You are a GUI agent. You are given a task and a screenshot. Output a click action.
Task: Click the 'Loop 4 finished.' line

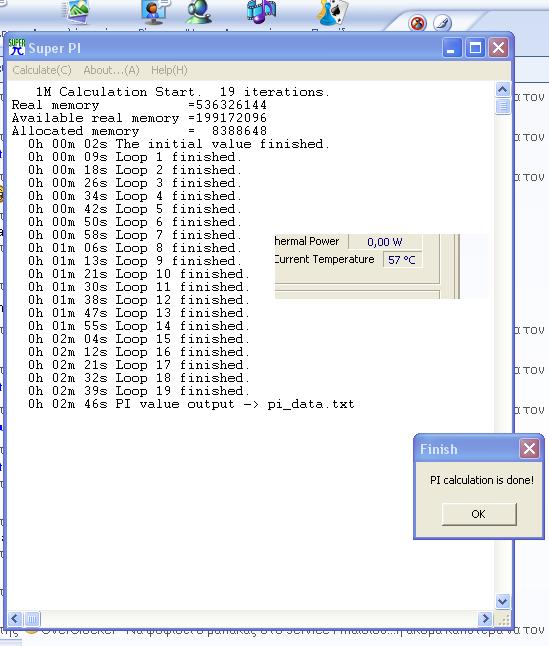click(x=135, y=196)
